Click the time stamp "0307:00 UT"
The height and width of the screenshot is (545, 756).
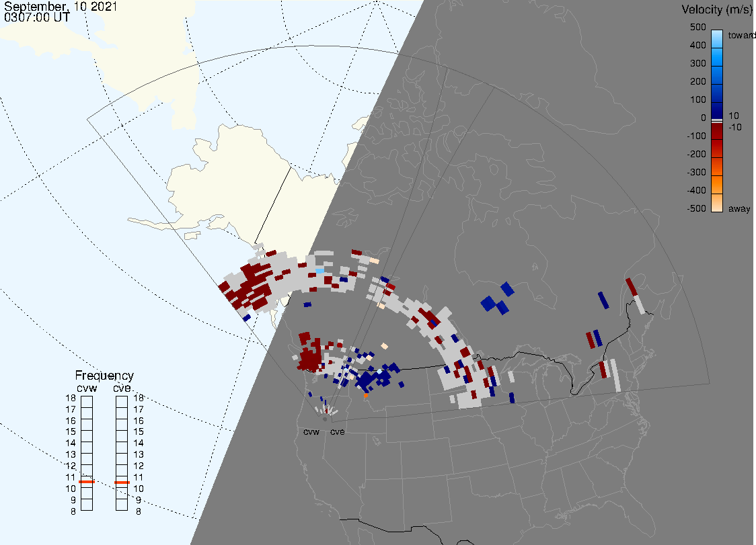tap(36, 17)
